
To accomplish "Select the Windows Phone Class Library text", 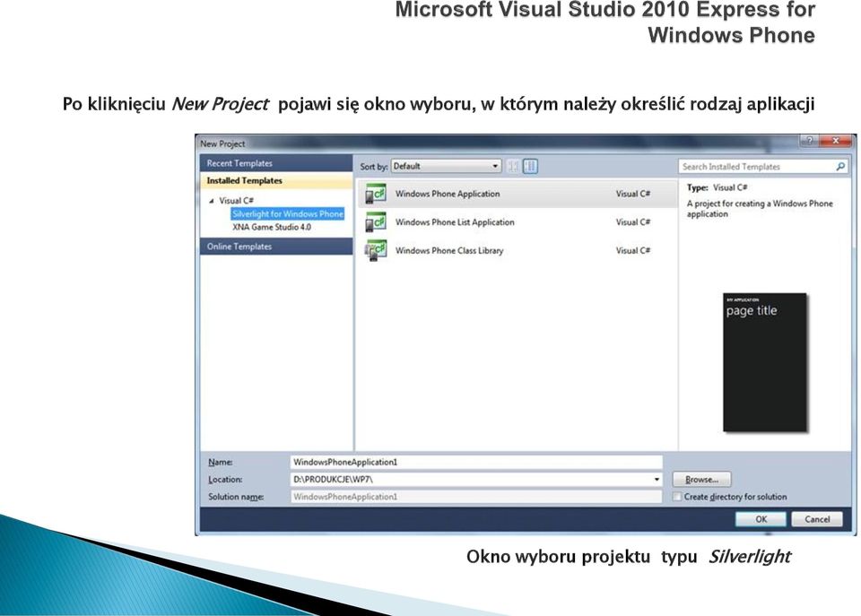I will (449, 251).
